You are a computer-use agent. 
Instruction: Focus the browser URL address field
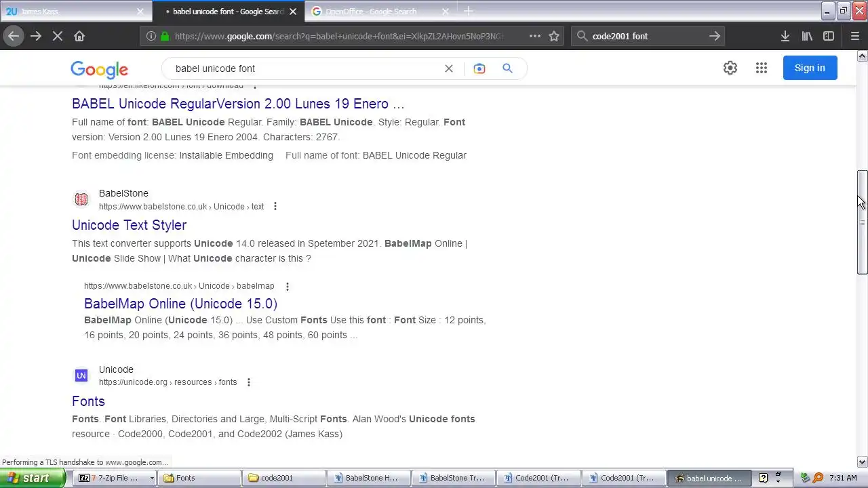[339, 36]
